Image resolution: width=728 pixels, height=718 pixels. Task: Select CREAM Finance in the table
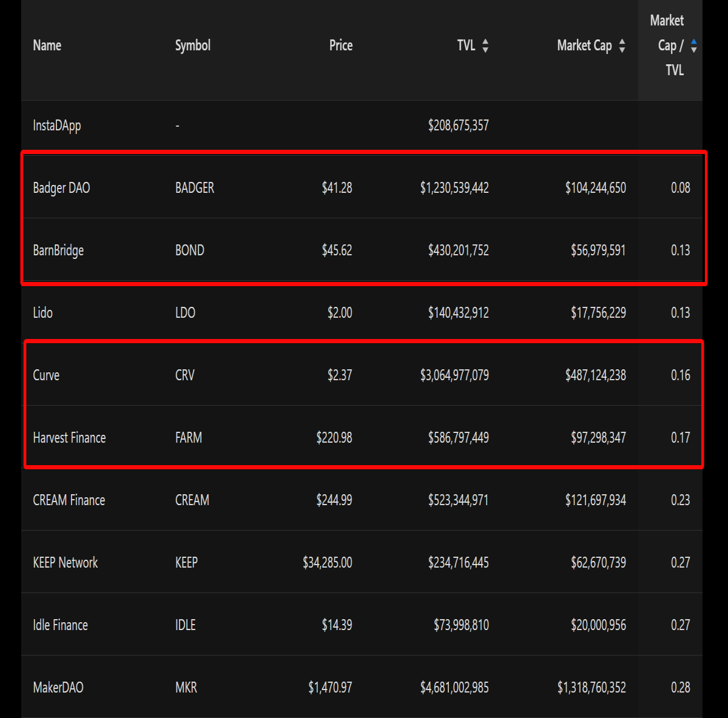(x=69, y=500)
